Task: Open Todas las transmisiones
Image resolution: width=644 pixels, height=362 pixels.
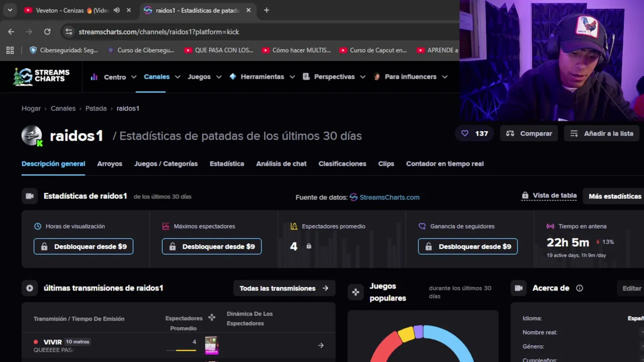Action: pos(284,288)
